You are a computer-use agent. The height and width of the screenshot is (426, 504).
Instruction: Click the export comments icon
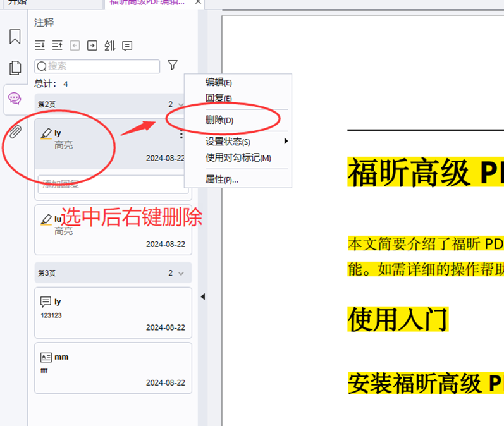[x=92, y=46]
